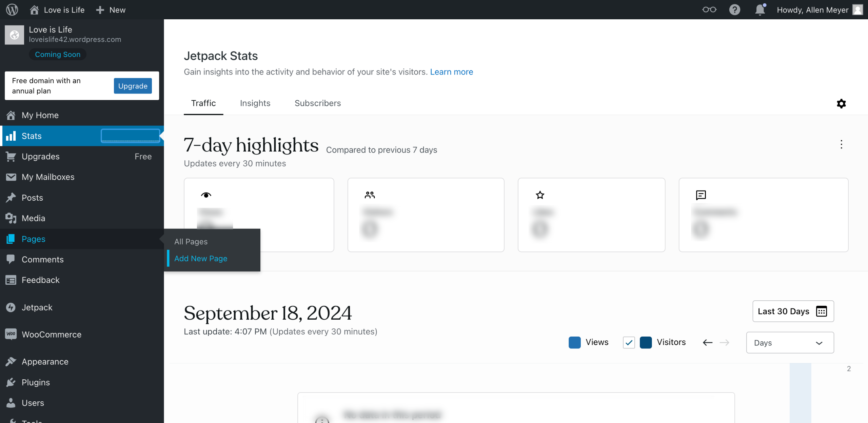
Task: Switch to the Insights tab
Action: pos(255,103)
